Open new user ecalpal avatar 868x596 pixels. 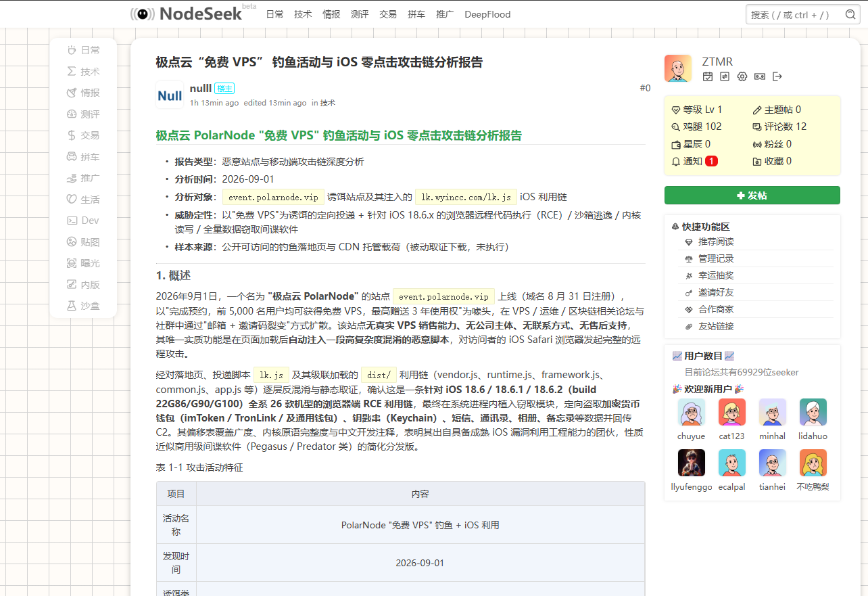tap(731, 463)
